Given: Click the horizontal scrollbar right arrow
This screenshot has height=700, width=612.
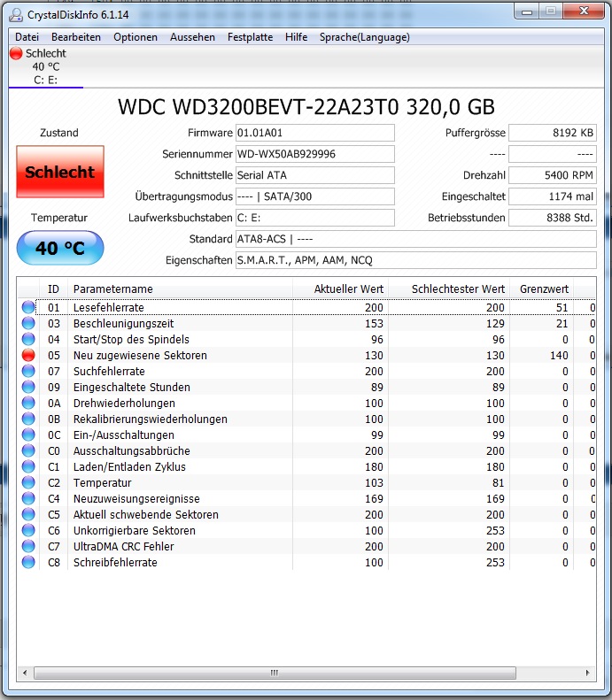Looking at the screenshot, I should 588,673.
